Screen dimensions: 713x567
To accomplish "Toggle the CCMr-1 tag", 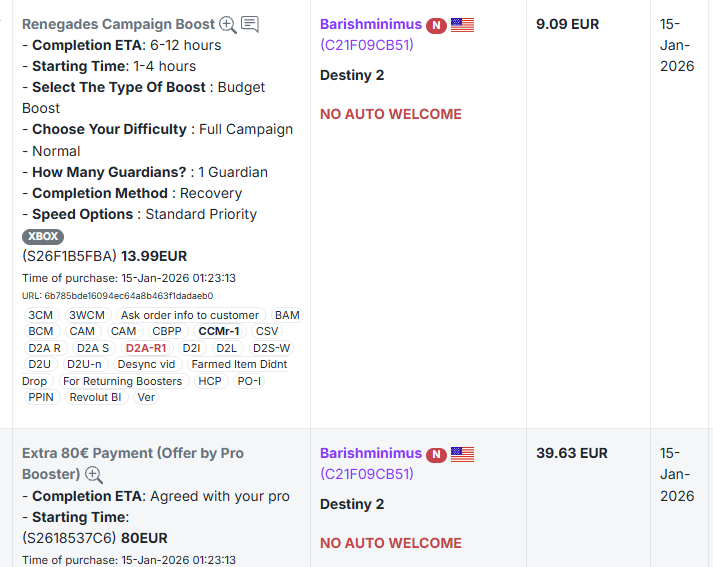I will click(219, 331).
